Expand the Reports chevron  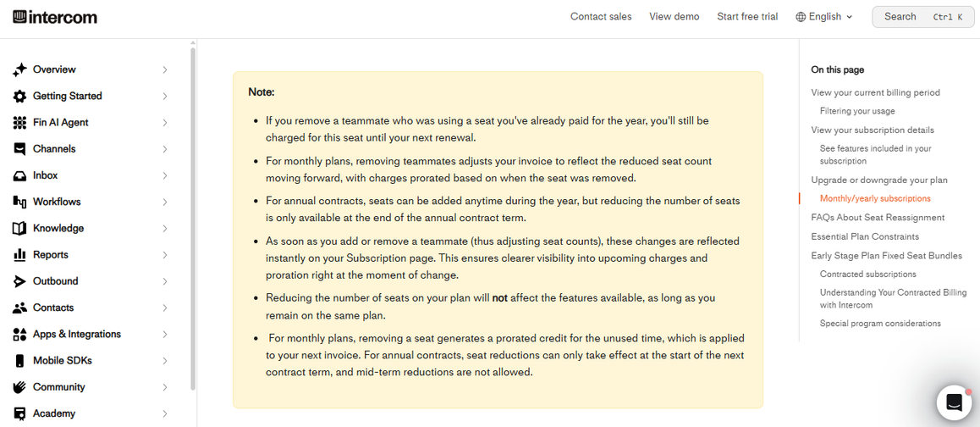pyautogui.click(x=165, y=255)
